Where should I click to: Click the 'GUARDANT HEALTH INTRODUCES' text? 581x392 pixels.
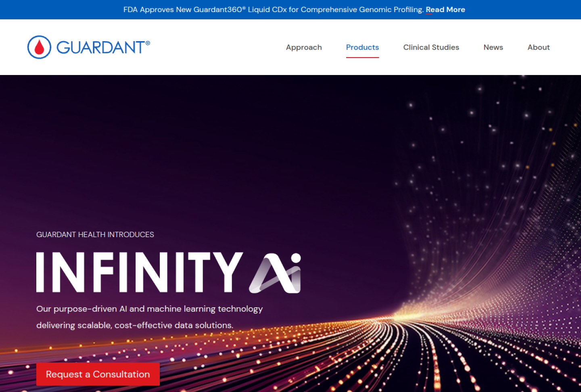(x=95, y=235)
